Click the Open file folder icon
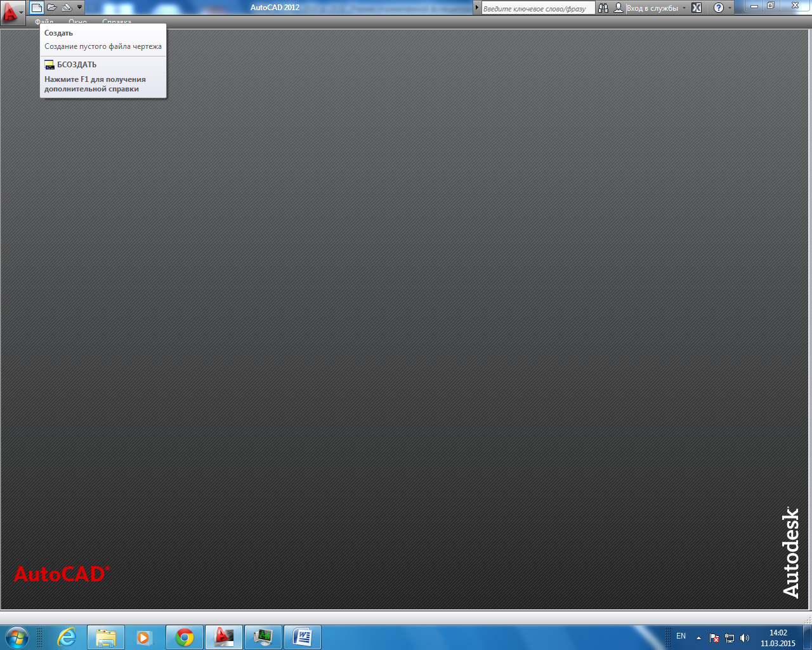This screenshot has height=650, width=812. [52, 8]
